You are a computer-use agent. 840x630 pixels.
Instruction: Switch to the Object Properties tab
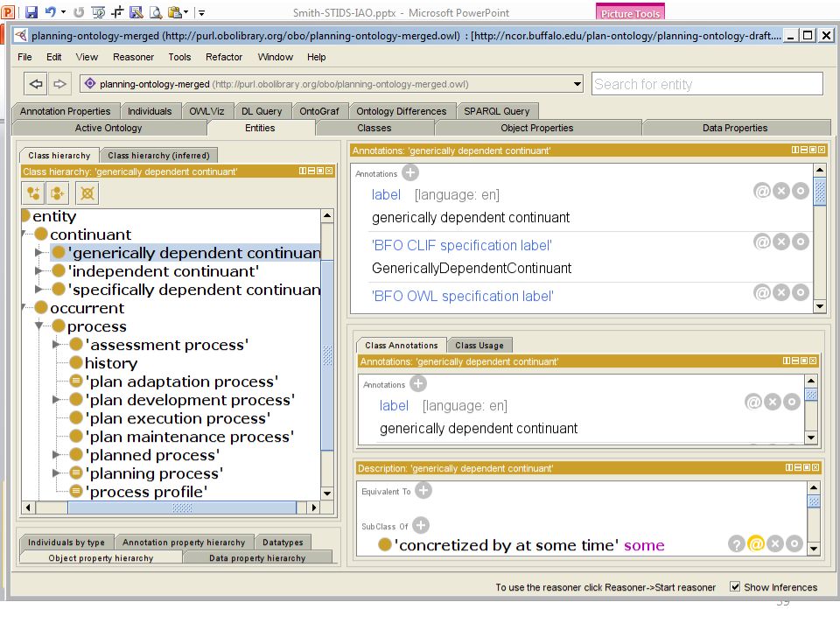[537, 128]
